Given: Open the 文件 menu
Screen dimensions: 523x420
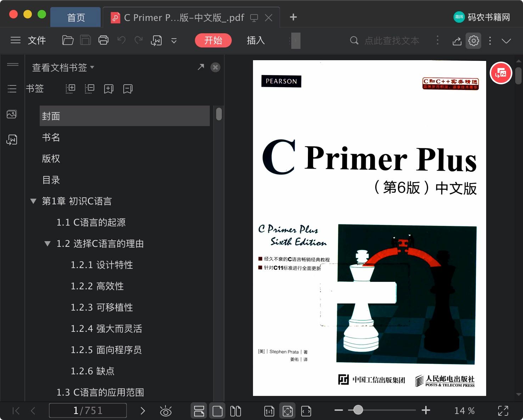Looking at the screenshot, I should coord(36,40).
